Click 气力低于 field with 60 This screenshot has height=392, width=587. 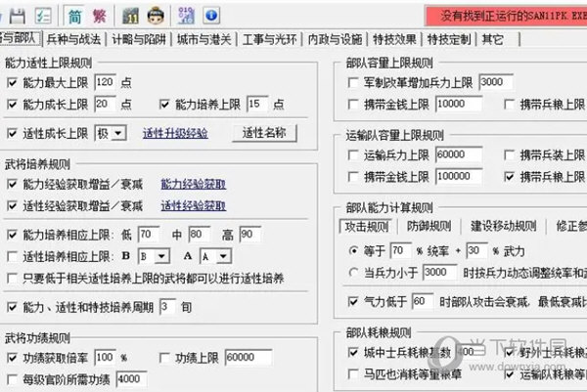coord(423,301)
